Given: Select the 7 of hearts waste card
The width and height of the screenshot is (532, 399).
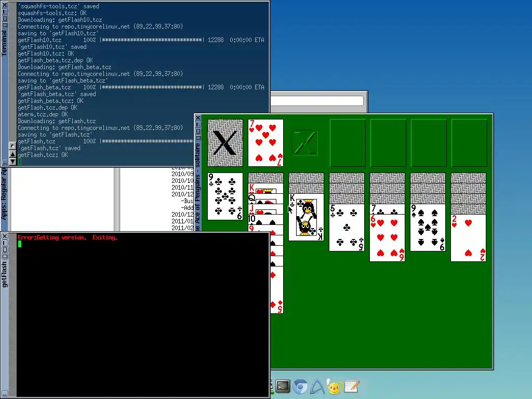Looking at the screenshot, I should point(265,142).
